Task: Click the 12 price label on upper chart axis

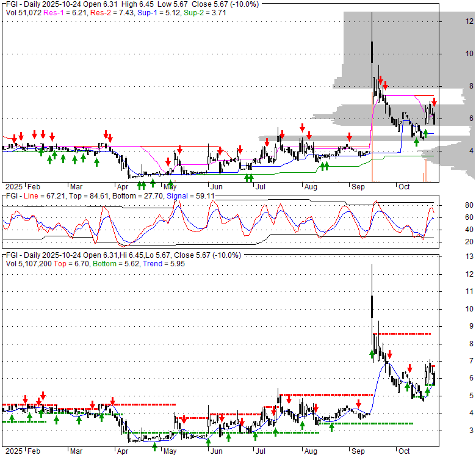Action: pos(469,21)
